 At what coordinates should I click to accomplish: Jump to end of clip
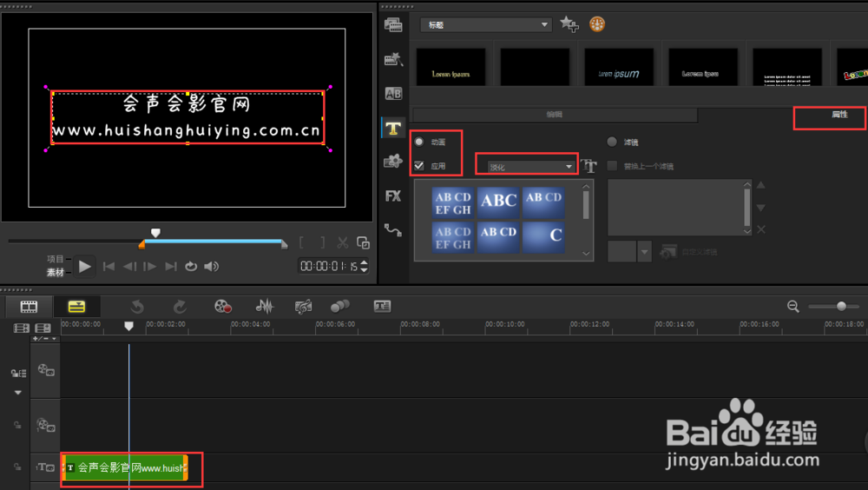[x=171, y=267]
